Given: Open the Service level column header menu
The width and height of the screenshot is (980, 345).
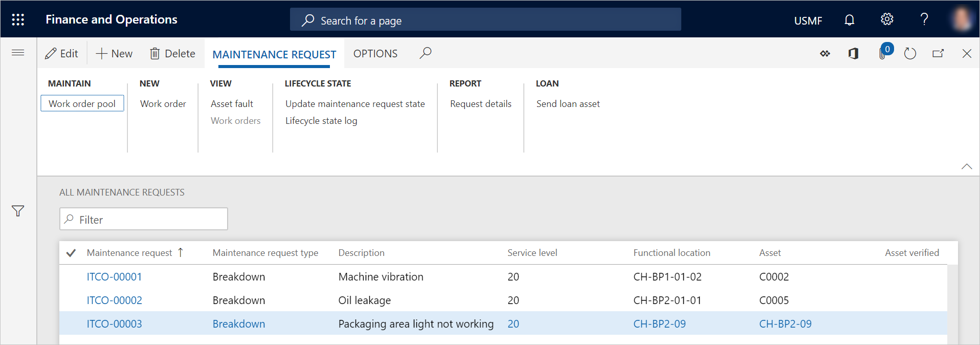Looking at the screenshot, I should coord(532,253).
